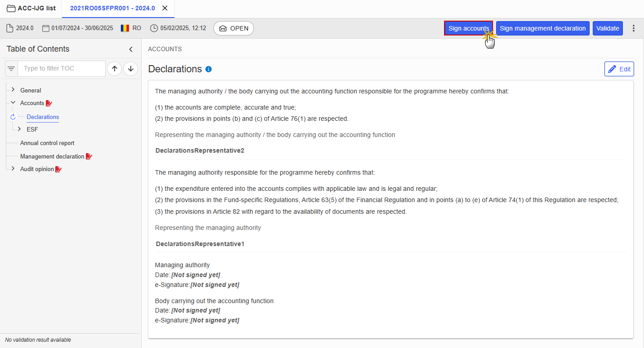
Task: Expand the Audit opinion node
Action: point(13,169)
